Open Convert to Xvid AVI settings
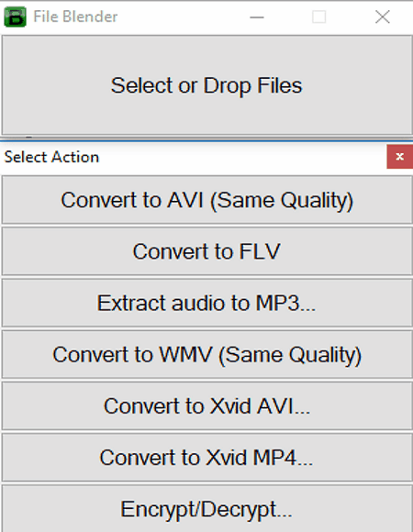The height and width of the screenshot is (532, 413). 207,406
